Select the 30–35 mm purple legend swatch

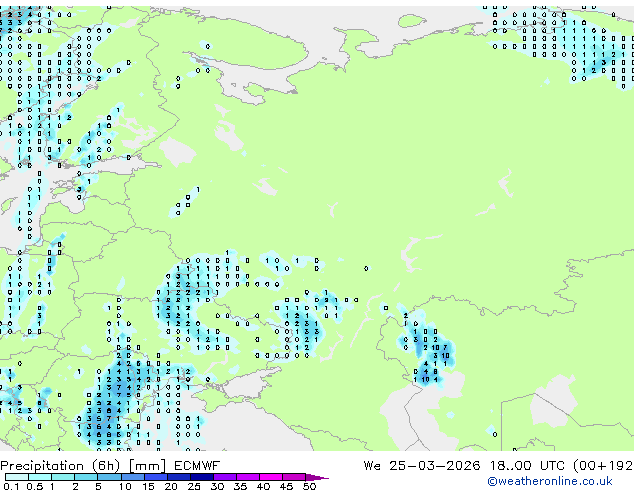click(x=225, y=477)
